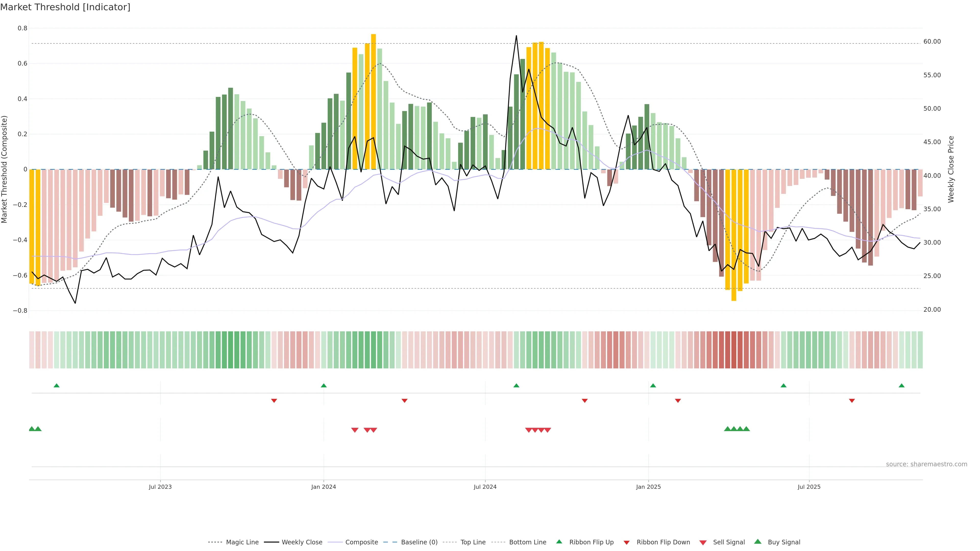Click the Ribbon Flip Down legend triangle icon
The width and height of the screenshot is (980, 551).
[627, 543]
